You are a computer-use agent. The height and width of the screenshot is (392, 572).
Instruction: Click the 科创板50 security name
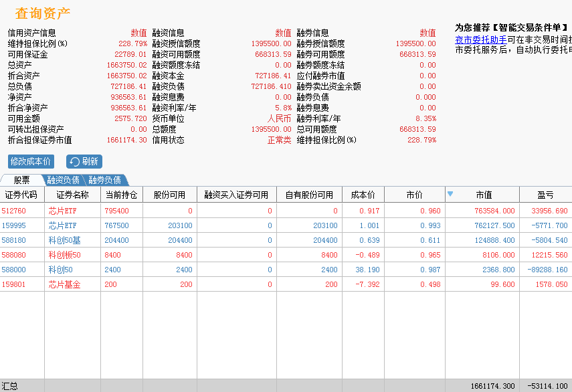65,255
